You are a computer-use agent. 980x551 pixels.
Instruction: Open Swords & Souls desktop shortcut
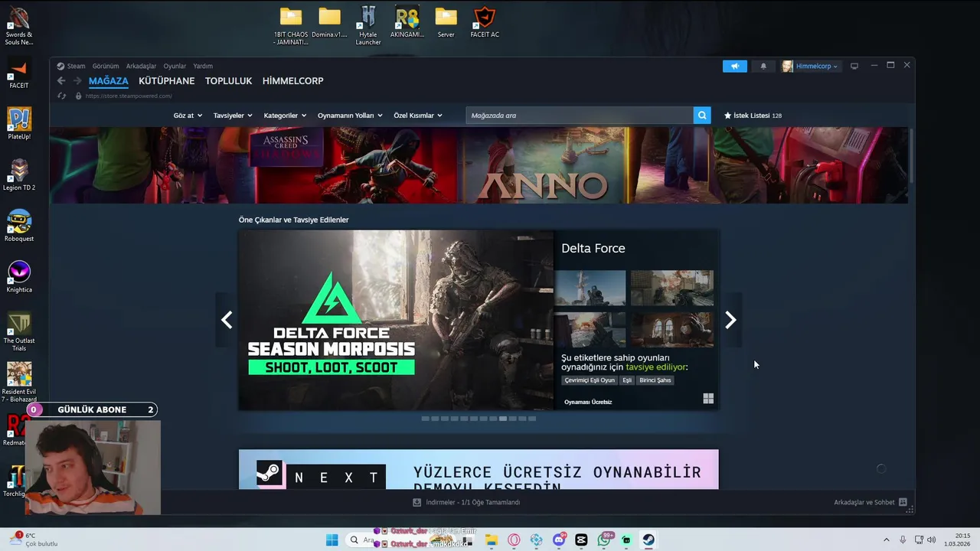(19, 27)
